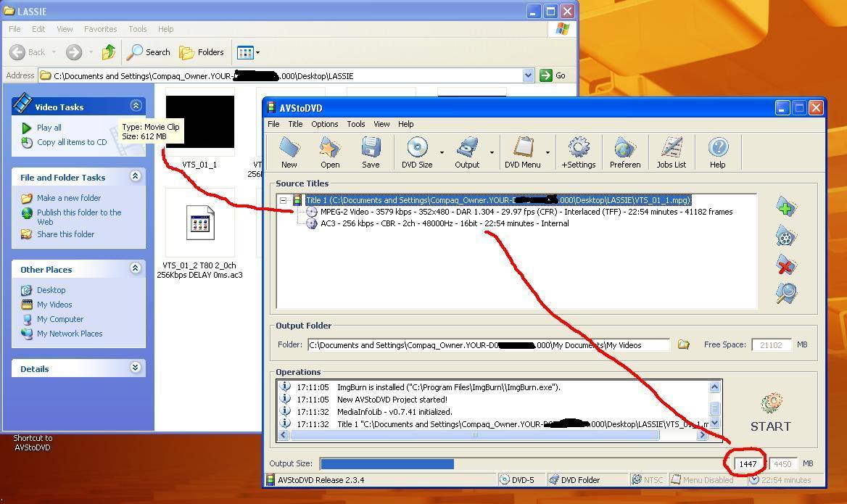Toggle the Folders pane in LASSIE Explorer
Viewport: 847px width, 504px height.
tap(202, 52)
